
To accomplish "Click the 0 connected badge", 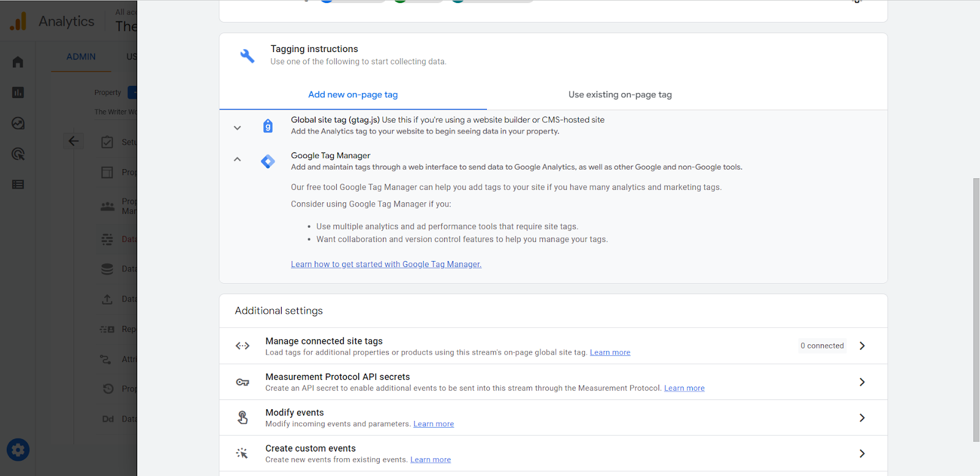I will pyautogui.click(x=822, y=346).
